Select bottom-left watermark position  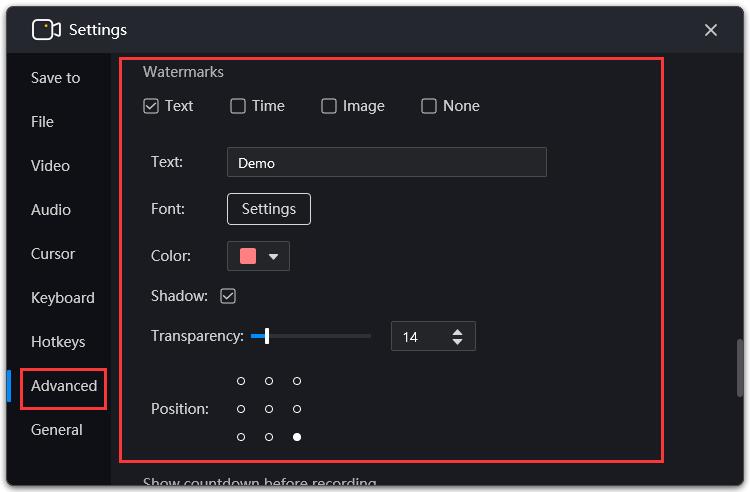(241, 437)
